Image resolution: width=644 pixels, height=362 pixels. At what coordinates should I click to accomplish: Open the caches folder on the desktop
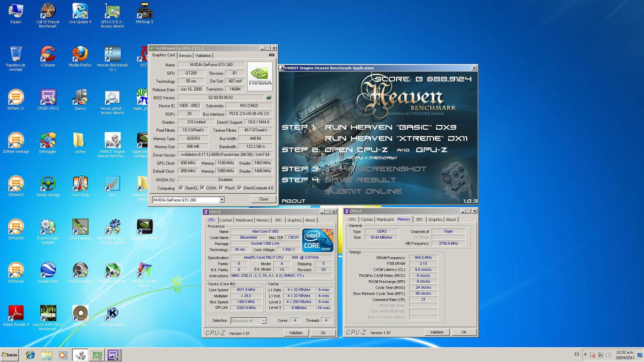80,143
